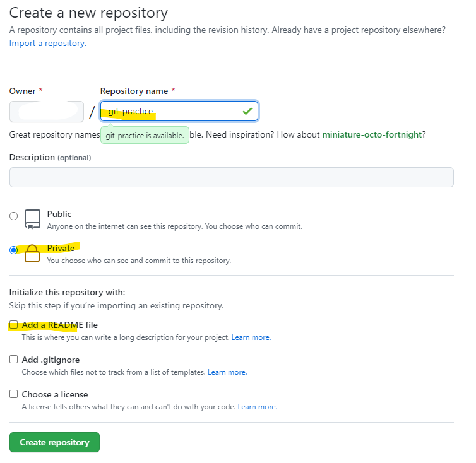Viewport: 476px width, 463px height.
Task: Click the Import a repository link
Action: [x=47, y=44]
